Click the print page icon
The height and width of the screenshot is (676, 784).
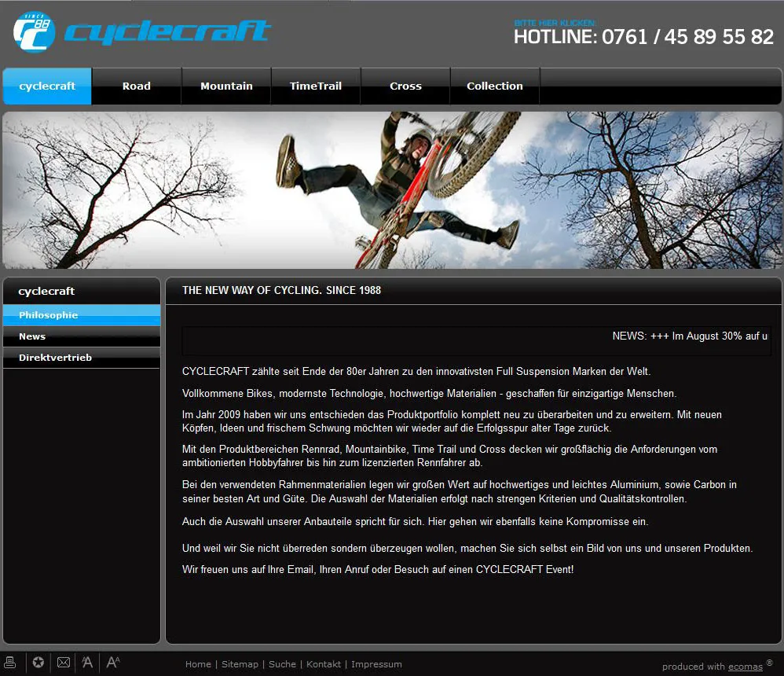pos(10,663)
